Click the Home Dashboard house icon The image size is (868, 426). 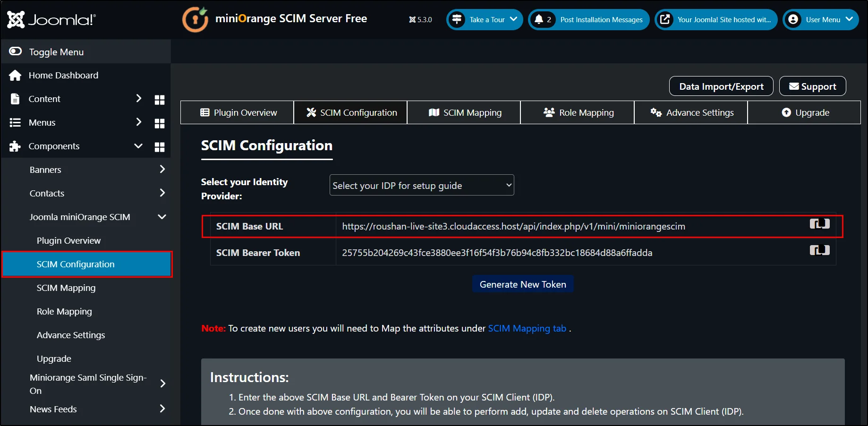(x=15, y=75)
